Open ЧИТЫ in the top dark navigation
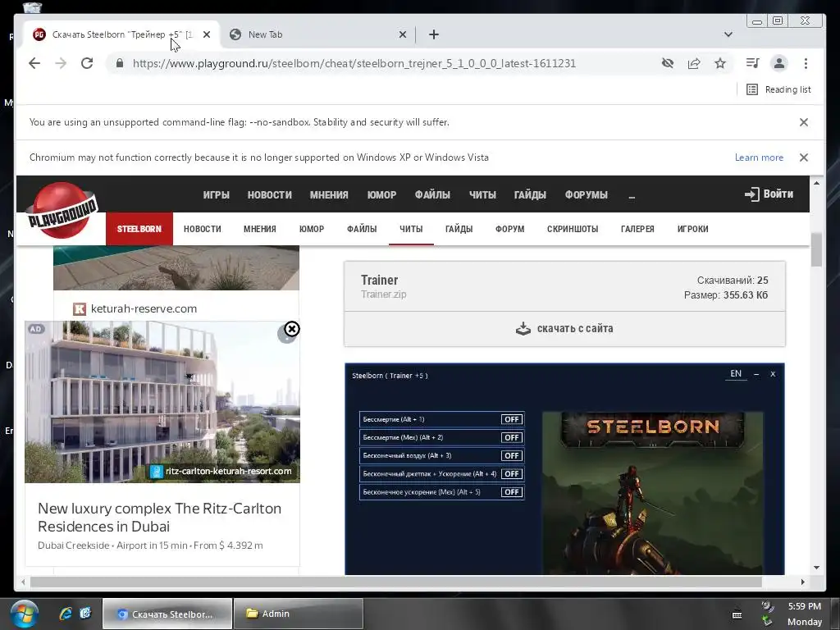840x630 pixels. [482, 195]
